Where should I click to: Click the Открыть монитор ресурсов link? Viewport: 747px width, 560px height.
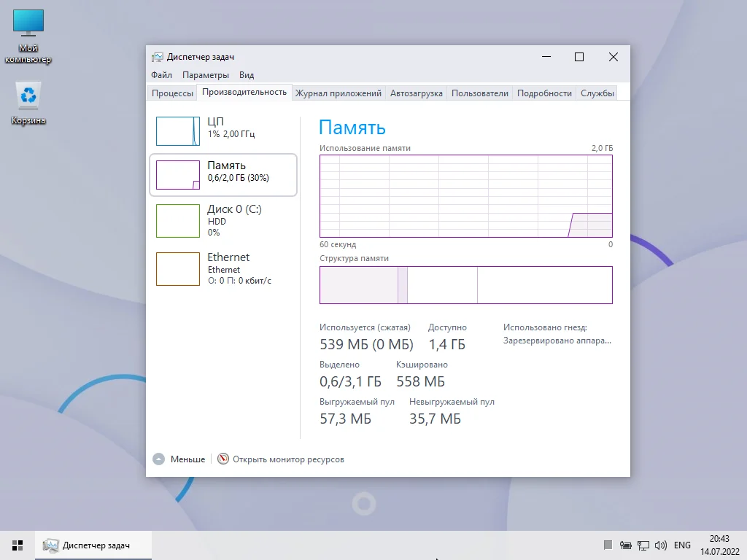pyautogui.click(x=288, y=459)
